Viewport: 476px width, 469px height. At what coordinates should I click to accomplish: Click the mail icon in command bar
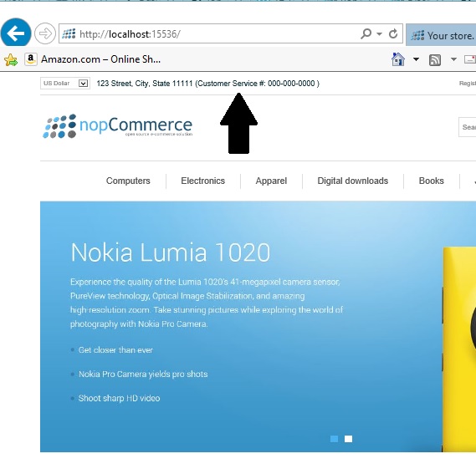470,59
